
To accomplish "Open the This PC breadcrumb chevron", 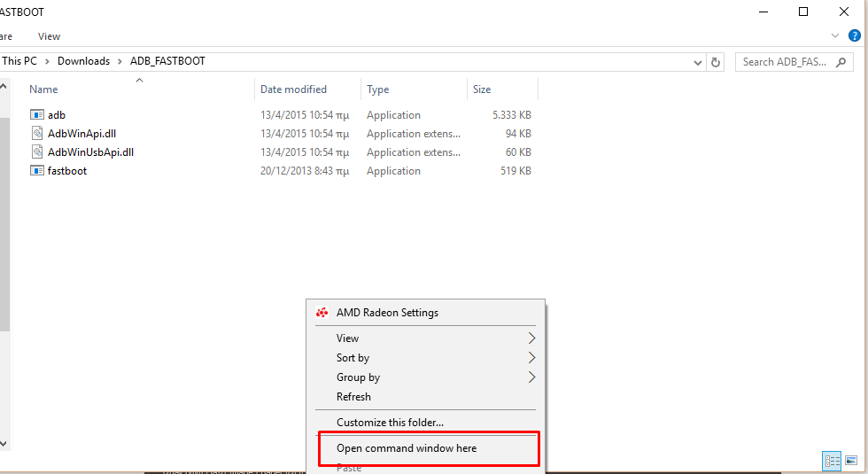I will (47, 61).
